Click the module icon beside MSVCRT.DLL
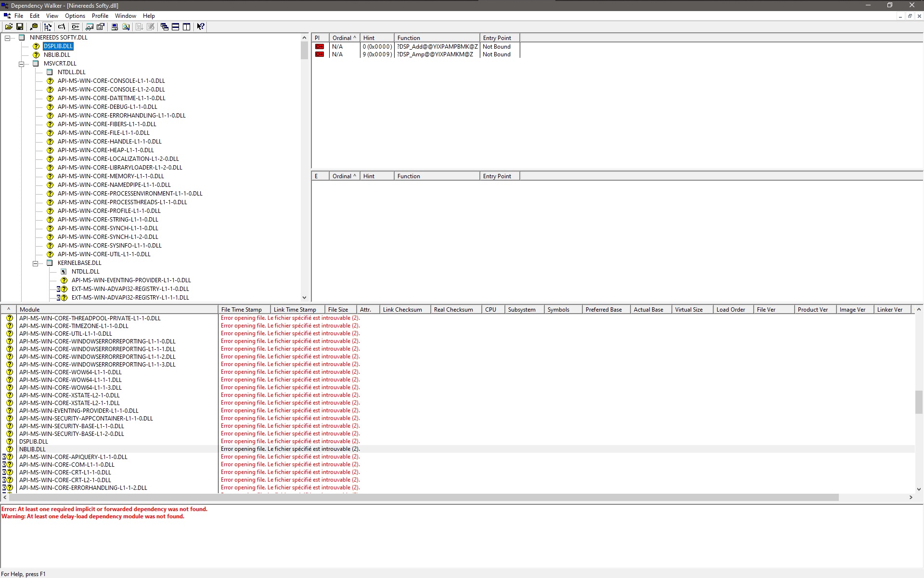This screenshot has width=924, height=578. (36, 64)
